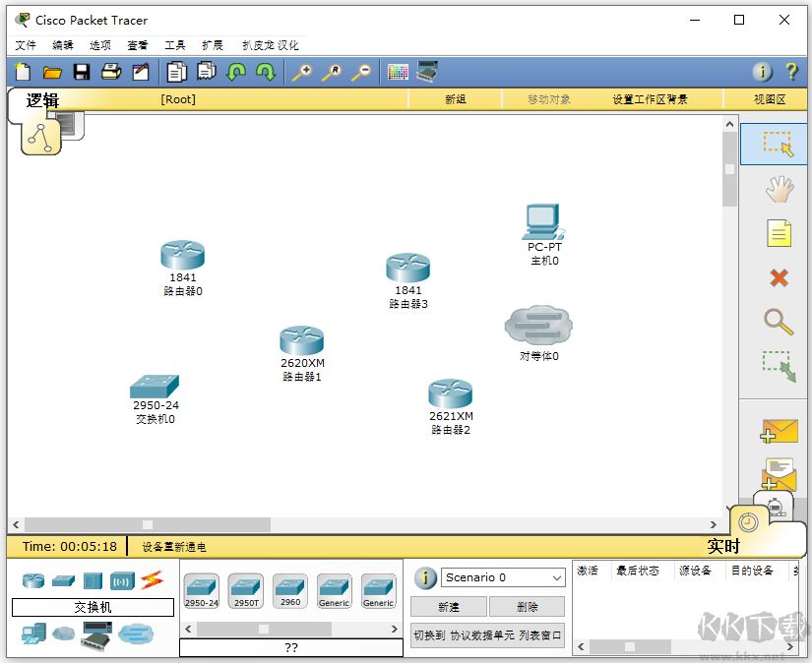Switch to the 实时 mode tab
812x663 pixels.
coord(723,546)
